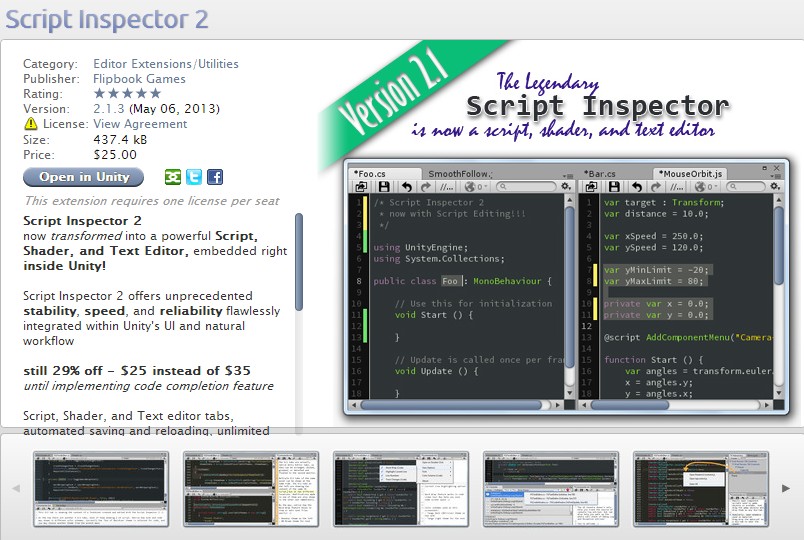The height and width of the screenshot is (540, 804).
Task: Toggle comment button in MouseOrbit.js pane toolbar
Action: (x=677, y=187)
